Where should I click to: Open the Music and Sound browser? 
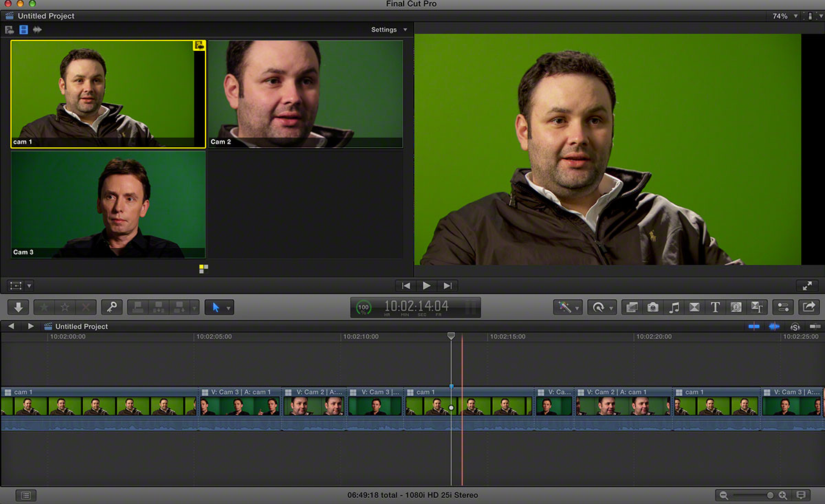point(674,307)
